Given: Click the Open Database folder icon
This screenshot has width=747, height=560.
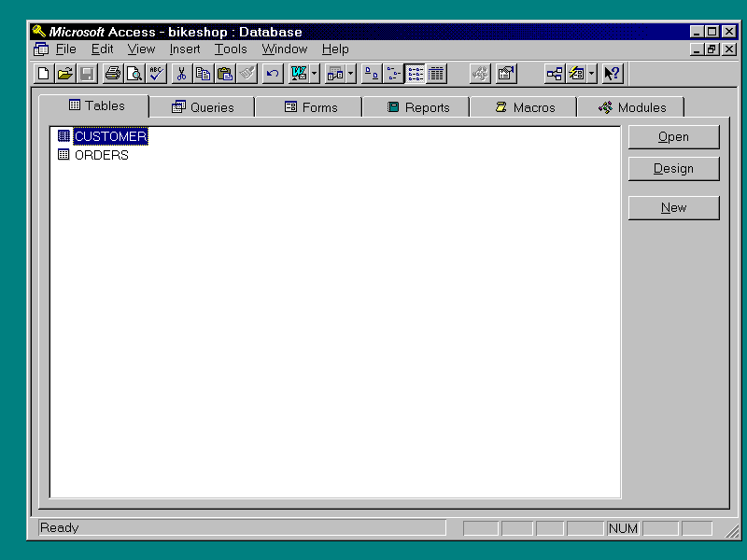Looking at the screenshot, I should click(64, 74).
